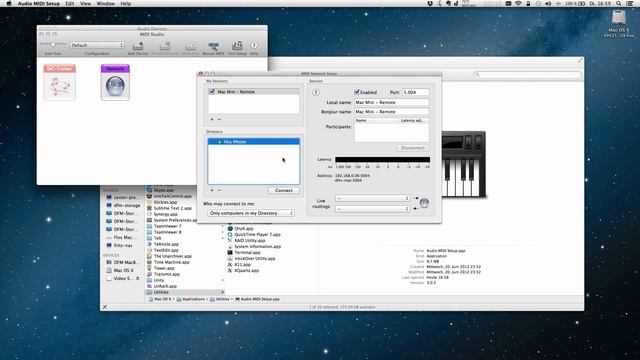
Task: Click the Remove Device toolbar icon
Action: click(164, 48)
